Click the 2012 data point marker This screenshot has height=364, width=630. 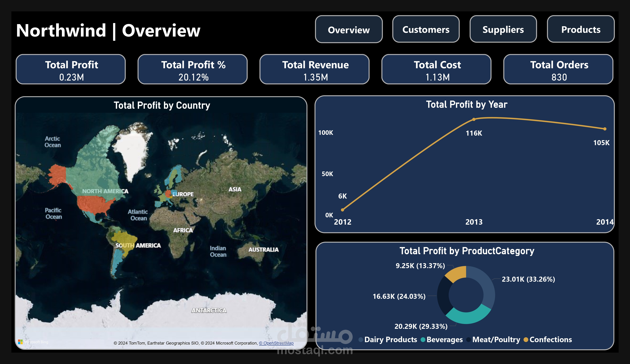(342, 210)
